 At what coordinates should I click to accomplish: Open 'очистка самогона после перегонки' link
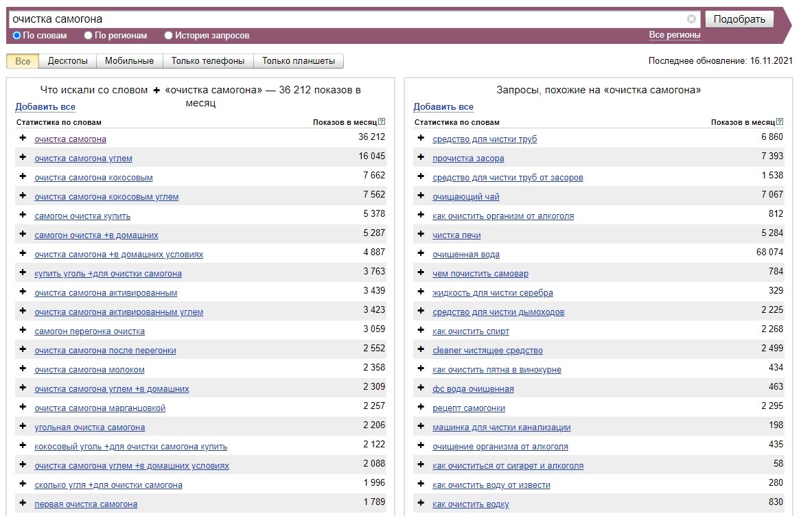[105, 351]
